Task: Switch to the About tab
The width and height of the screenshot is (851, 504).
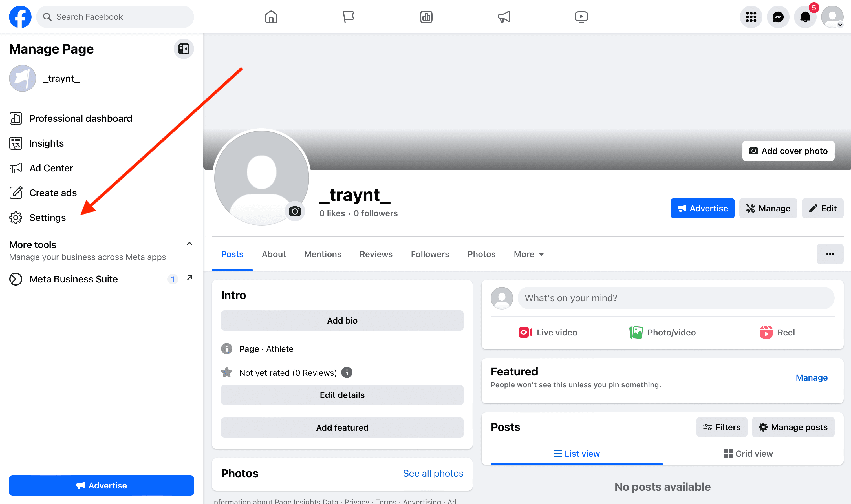Action: click(274, 254)
